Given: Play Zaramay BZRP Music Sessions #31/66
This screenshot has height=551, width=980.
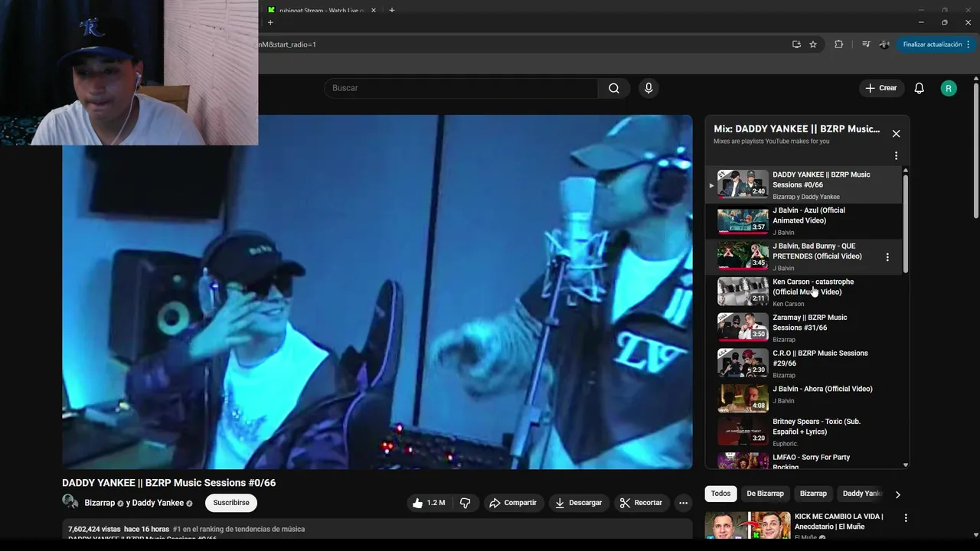Looking at the screenshot, I should coord(803,328).
